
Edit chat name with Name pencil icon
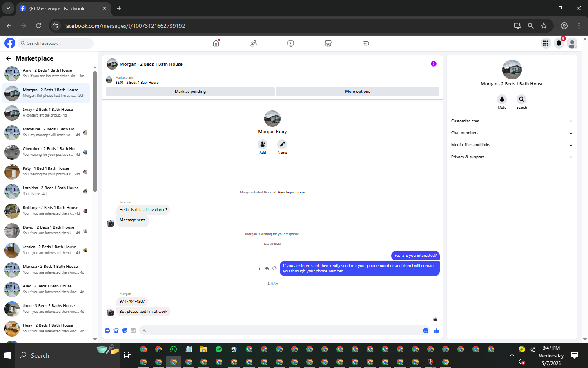(x=282, y=144)
